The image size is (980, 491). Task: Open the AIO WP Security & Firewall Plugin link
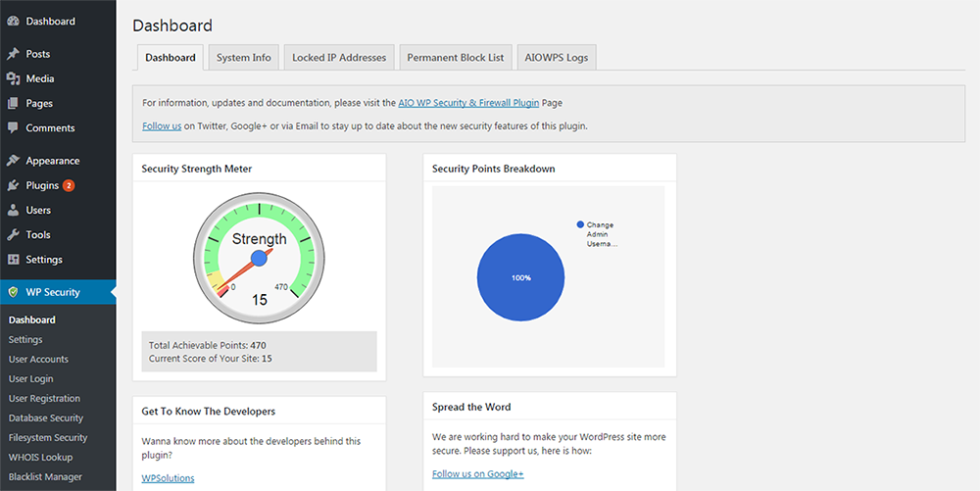pos(468,103)
